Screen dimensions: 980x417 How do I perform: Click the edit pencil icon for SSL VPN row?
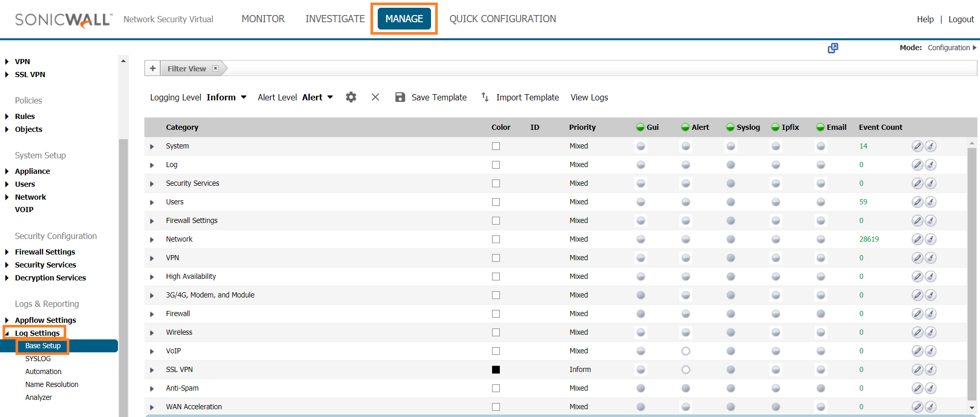[917, 370]
